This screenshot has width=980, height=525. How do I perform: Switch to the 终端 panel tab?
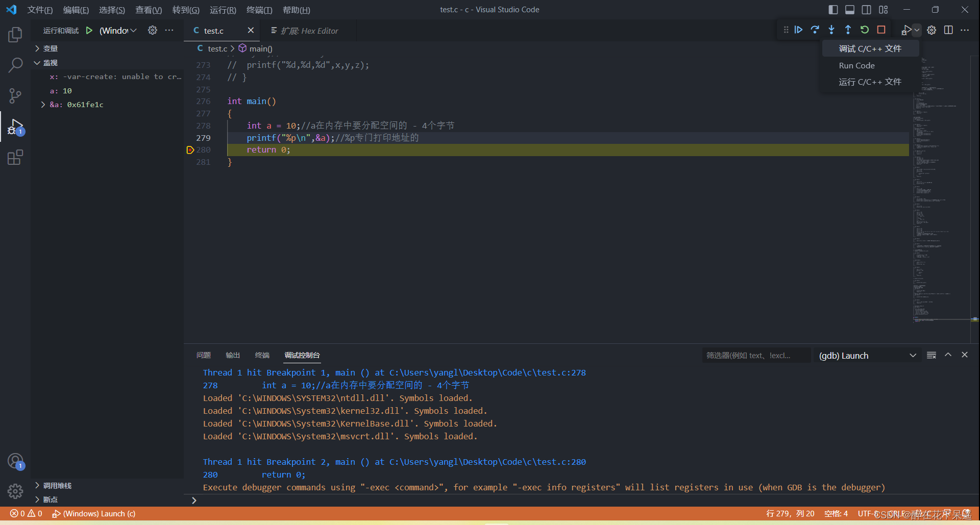[262, 355]
